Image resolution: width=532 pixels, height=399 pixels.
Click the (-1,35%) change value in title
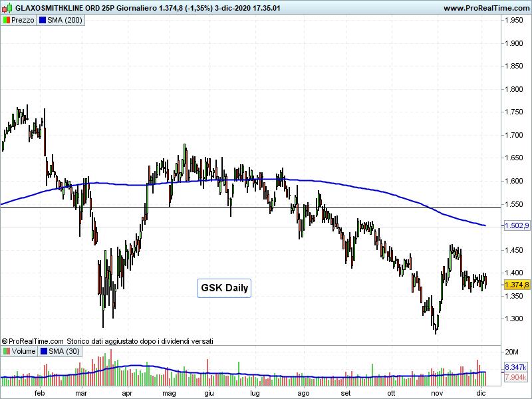pos(199,8)
